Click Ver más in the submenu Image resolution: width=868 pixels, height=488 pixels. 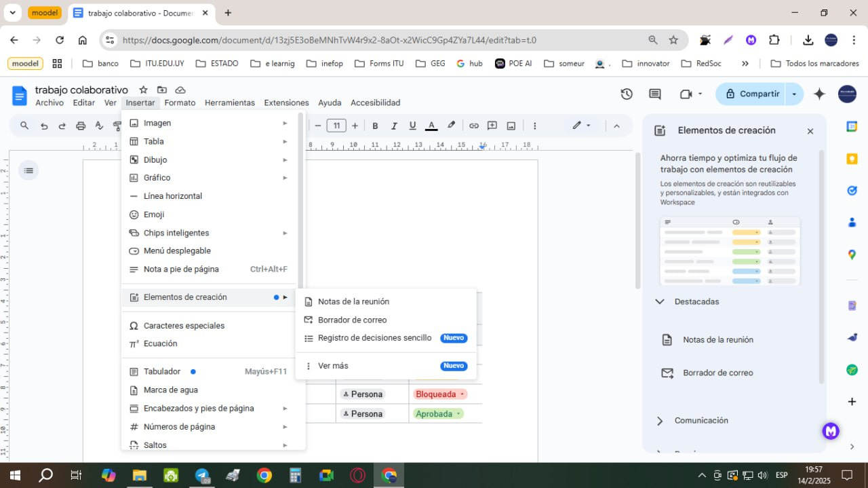click(x=386, y=366)
